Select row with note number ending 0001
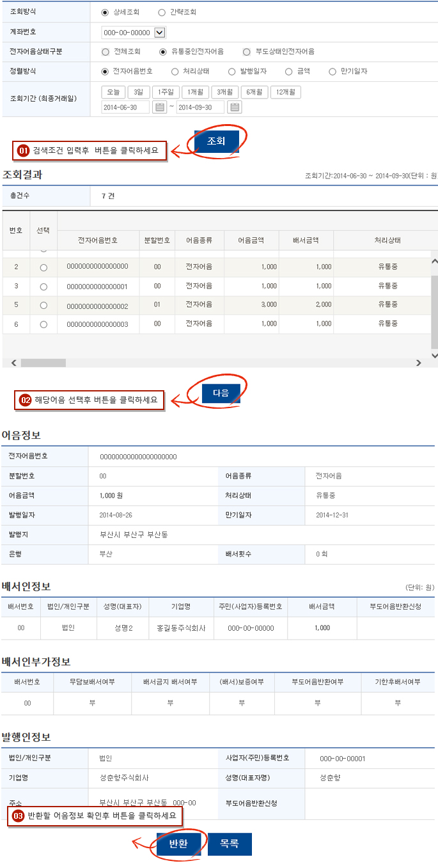This screenshot has height=868, width=438. point(43,287)
